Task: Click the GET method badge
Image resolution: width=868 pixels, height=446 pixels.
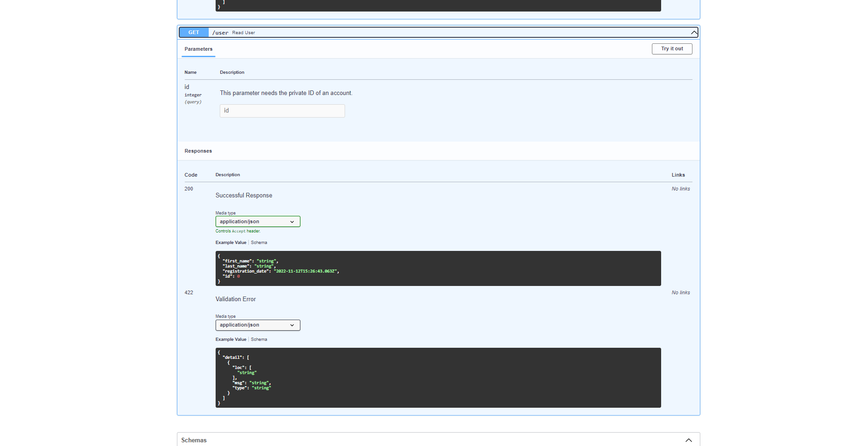Action: point(194,32)
